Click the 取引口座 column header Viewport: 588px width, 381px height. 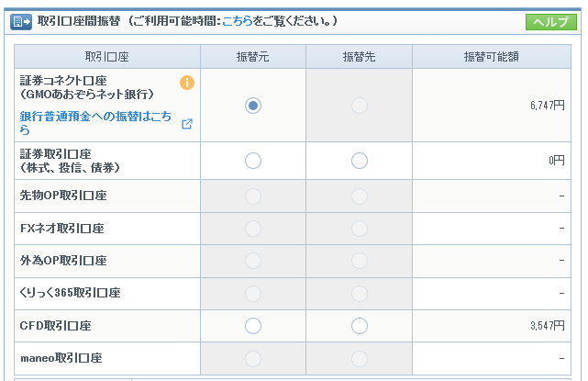(x=107, y=57)
